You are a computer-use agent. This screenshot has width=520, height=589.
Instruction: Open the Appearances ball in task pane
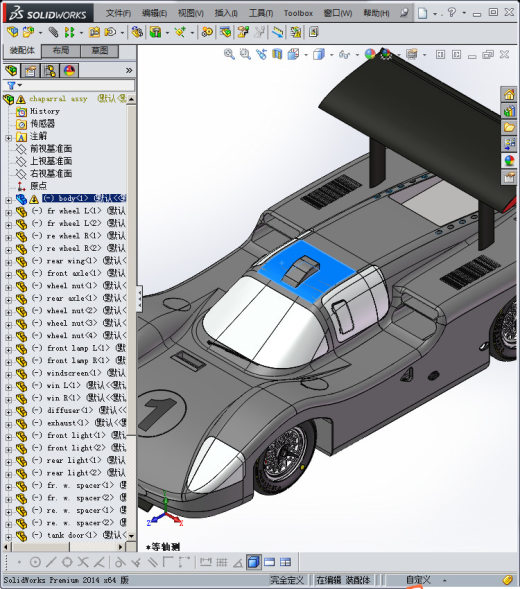tap(509, 161)
